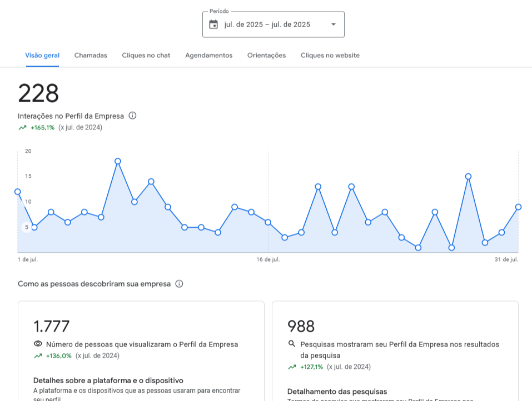532x401 pixels.
Task: Click the magnifier icon beside Pesquisas mostraram text
Action: point(292,344)
